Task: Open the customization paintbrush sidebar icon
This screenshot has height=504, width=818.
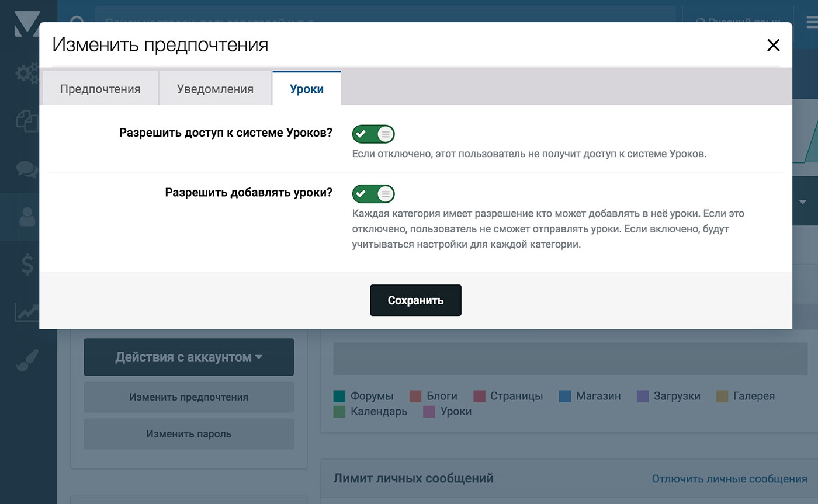Action: pyautogui.click(x=27, y=360)
